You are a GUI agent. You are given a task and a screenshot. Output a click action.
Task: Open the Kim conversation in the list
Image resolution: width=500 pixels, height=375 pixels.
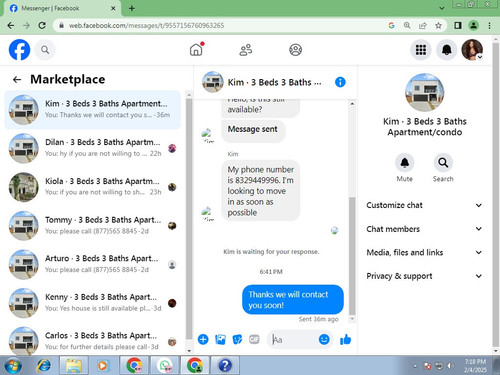pyautogui.click(x=92, y=110)
